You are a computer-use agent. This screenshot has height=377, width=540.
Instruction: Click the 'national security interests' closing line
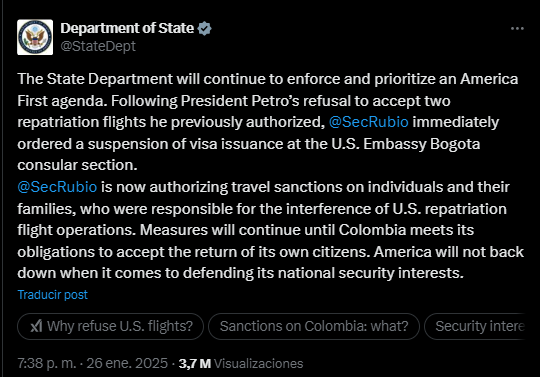pyautogui.click(x=240, y=273)
